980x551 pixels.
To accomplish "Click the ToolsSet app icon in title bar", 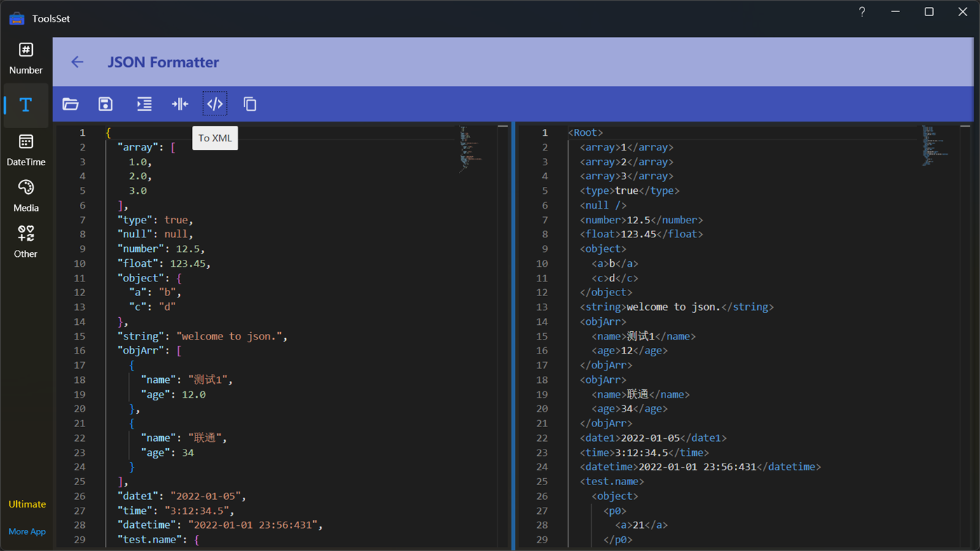I will coord(17,18).
